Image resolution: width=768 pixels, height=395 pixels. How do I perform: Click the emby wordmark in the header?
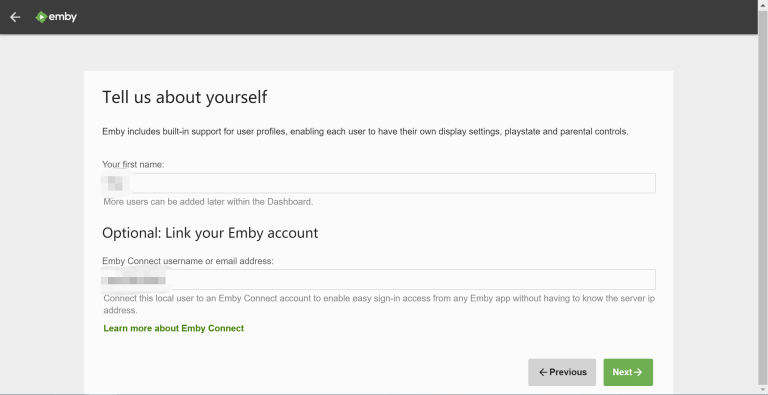tap(63, 17)
